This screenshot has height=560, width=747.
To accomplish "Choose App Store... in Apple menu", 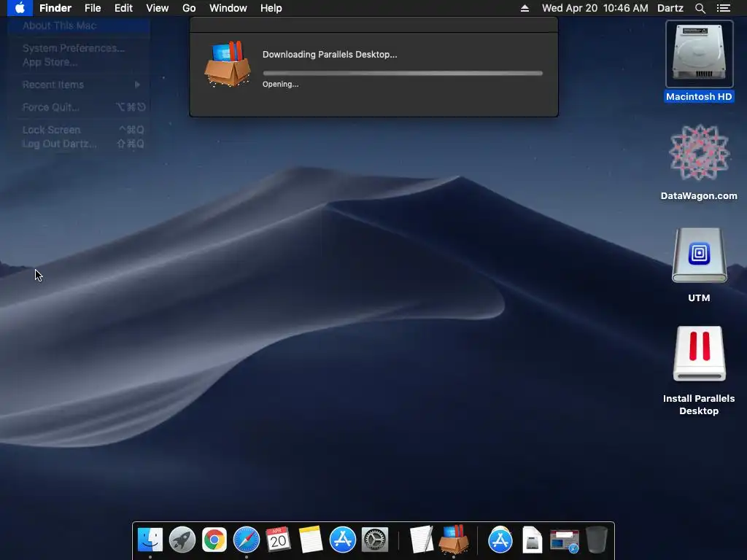I will pyautogui.click(x=79, y=62).
